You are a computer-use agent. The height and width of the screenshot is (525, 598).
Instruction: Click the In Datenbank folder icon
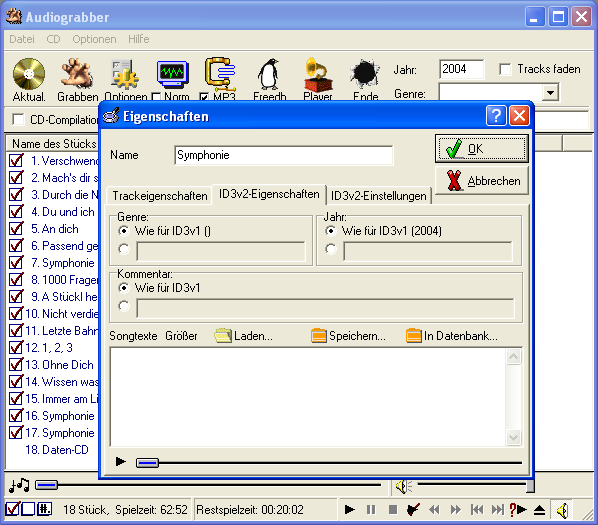(x=414, y=336)
